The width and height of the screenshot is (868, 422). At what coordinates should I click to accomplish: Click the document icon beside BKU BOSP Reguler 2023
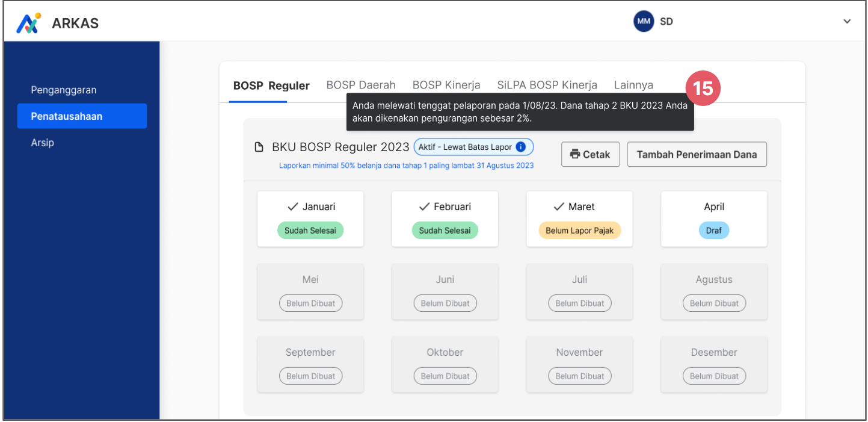259,147
